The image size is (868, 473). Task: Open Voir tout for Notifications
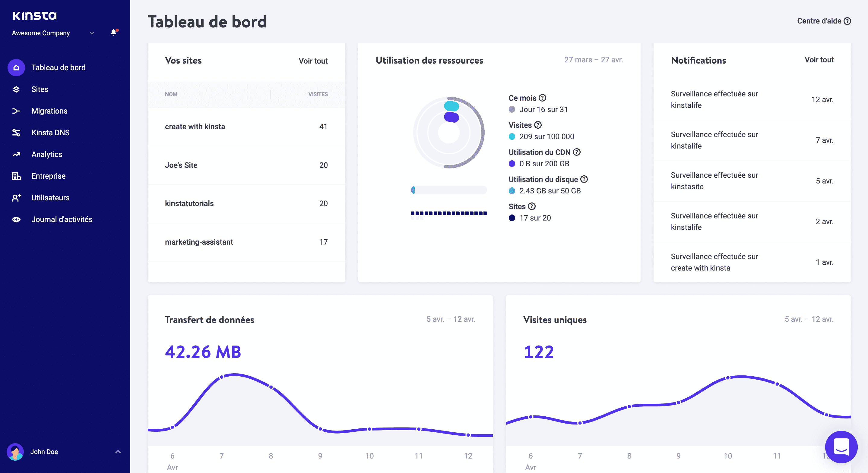[819, 60]
